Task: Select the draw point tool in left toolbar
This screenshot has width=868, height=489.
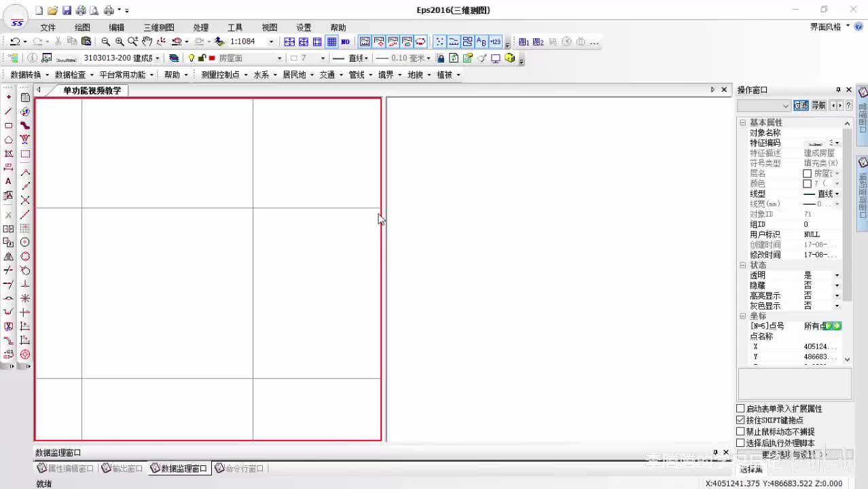Action: (x=8, y=97)
